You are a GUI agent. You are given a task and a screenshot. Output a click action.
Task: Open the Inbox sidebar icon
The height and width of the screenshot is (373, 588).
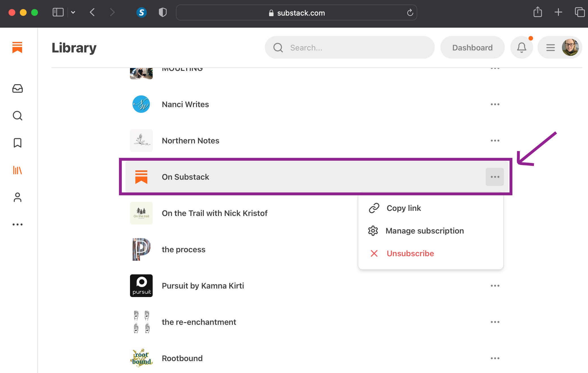(x=18, y=89)
